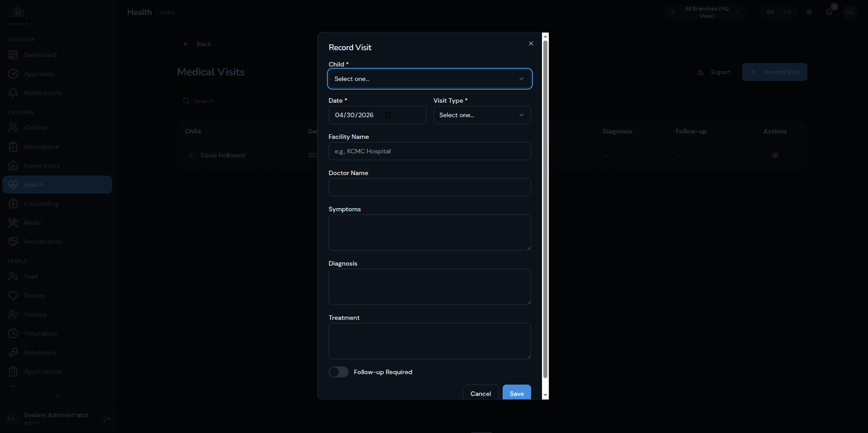Click into the Diagnosis text area
This screenshot has height=433, width=868.
429,287
